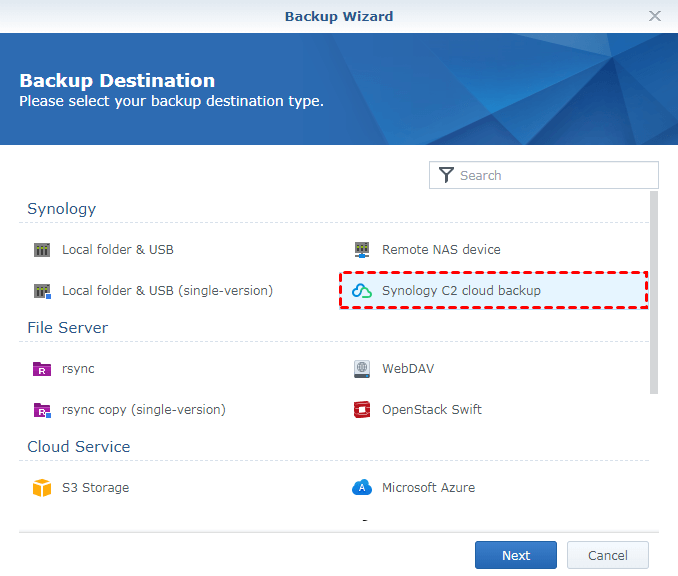The width and height of the screenshot is (678, 576).
Task: Click the blue Microsoft Azure icon
Action: [362, 488]
